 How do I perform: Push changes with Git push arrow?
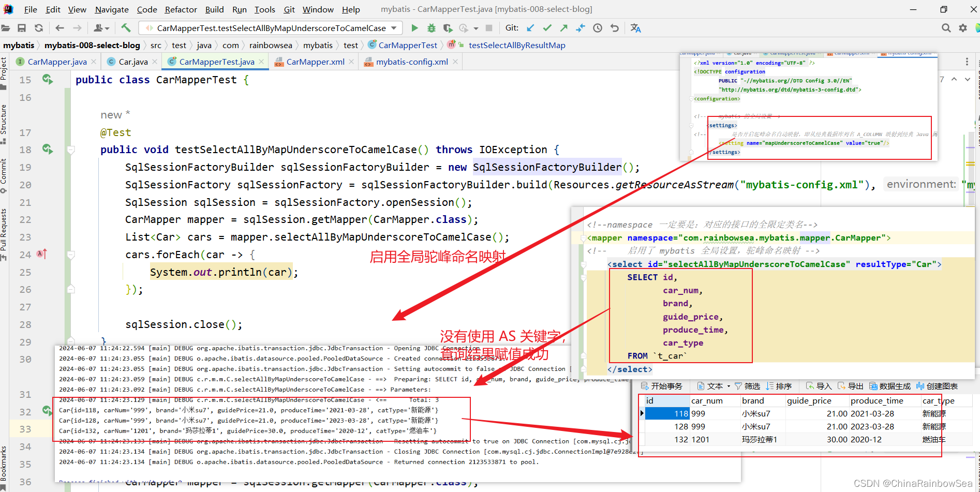pyautogui.click(x=563, y=28)
